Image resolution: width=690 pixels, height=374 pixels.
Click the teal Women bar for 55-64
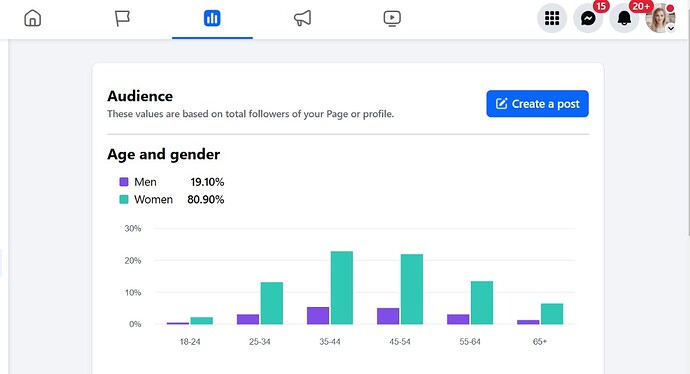[x=482, y=303]
